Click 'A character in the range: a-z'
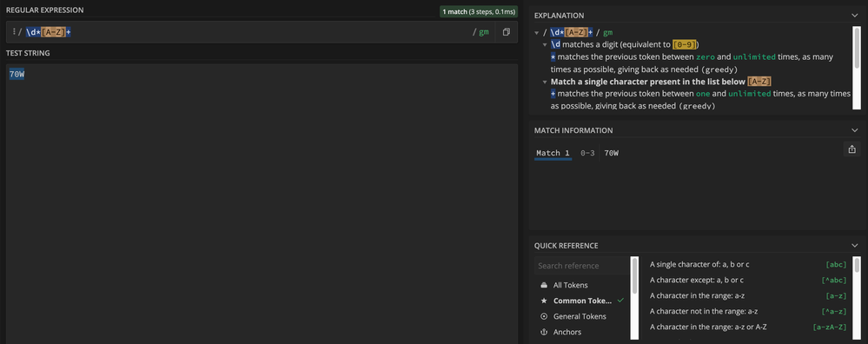868x344 pixels. 697,296
